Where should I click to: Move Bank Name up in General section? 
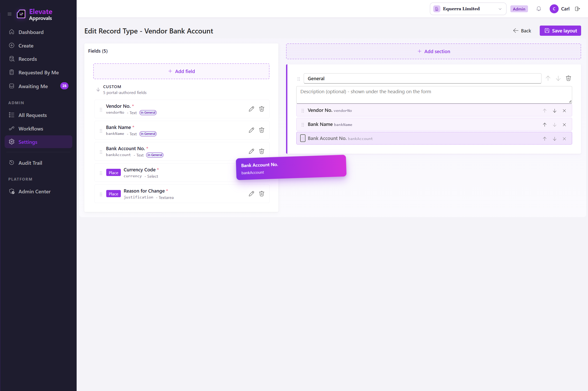click(545, 125)
